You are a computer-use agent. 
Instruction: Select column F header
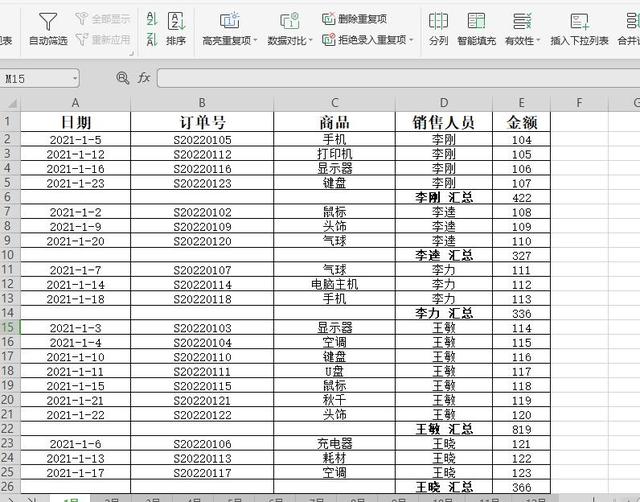579,103
